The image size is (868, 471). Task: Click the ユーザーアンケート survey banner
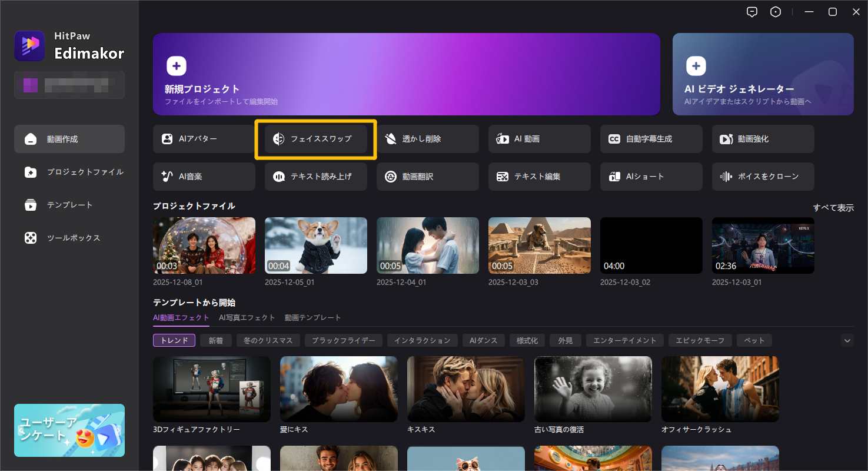(69, 430)
